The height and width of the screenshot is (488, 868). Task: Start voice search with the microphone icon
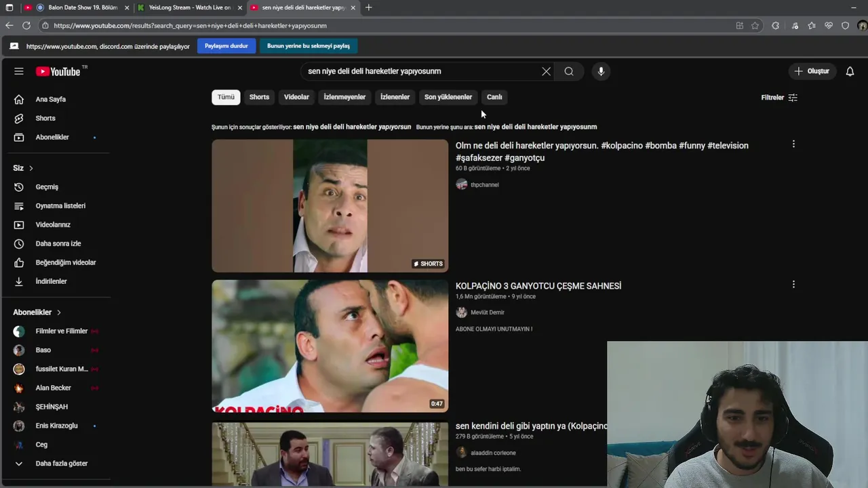pyautogui.click(x=601, y=71)
